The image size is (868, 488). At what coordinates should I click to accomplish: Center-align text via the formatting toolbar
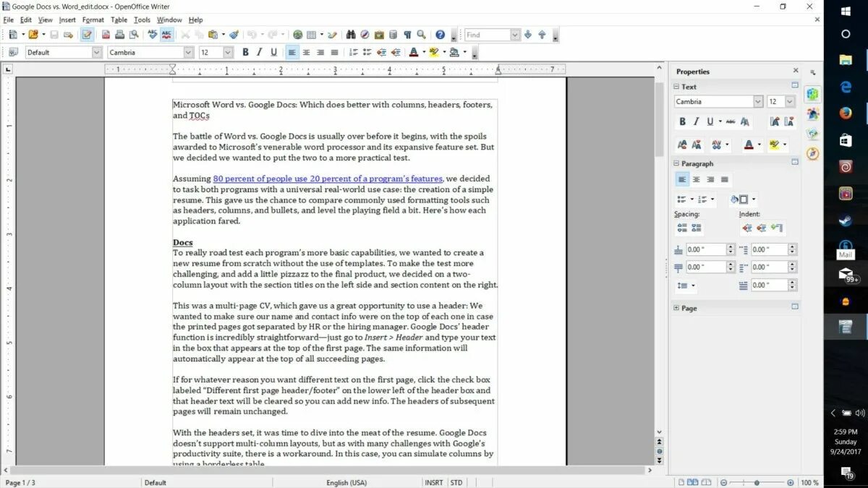point(306,52)
